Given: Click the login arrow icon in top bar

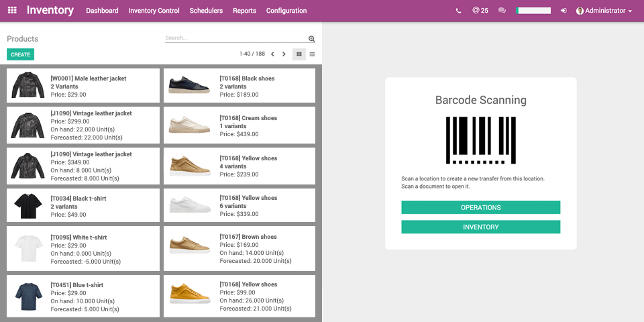Looking at the screenshot, I should click(563, 11).
